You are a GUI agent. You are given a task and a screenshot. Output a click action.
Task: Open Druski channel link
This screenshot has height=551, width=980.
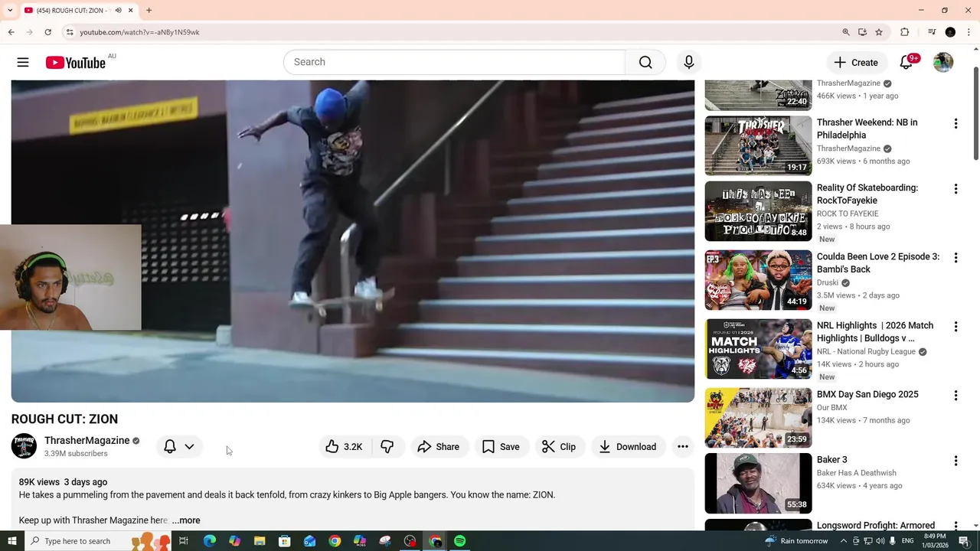tap(828, 282)
